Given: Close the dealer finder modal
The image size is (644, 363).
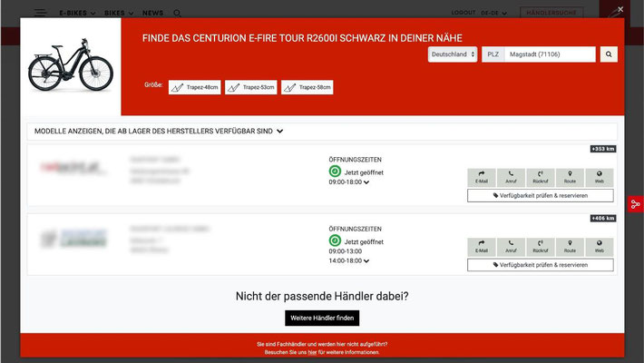Looking at the screenshot, I should [620, 9].
